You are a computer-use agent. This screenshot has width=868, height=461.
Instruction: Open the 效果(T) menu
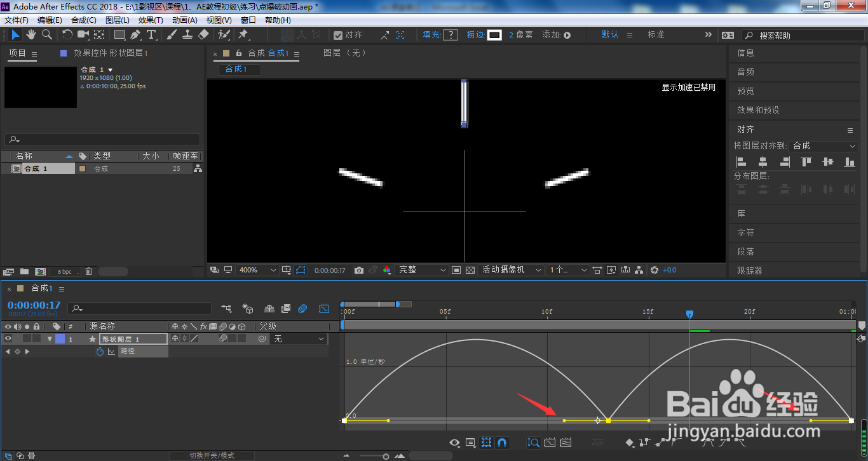[151, 20]
